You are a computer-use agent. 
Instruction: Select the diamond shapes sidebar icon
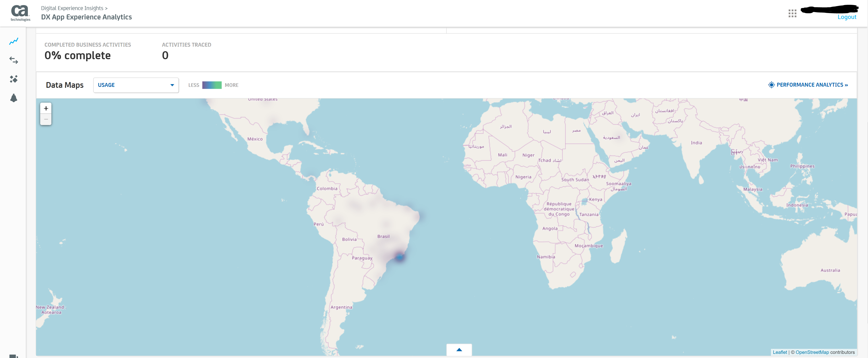(13, 79)
